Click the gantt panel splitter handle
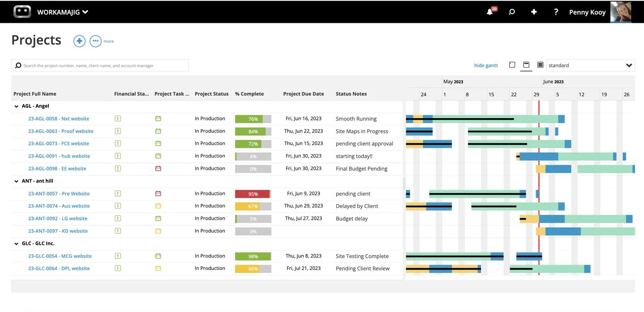This screenshot has height=312, width=644. [404, 184]
